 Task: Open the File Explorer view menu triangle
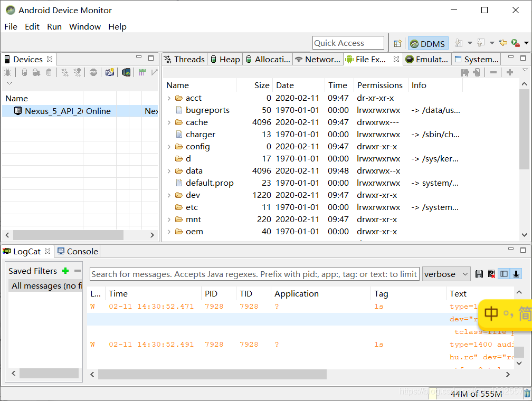tap(525, 70)
